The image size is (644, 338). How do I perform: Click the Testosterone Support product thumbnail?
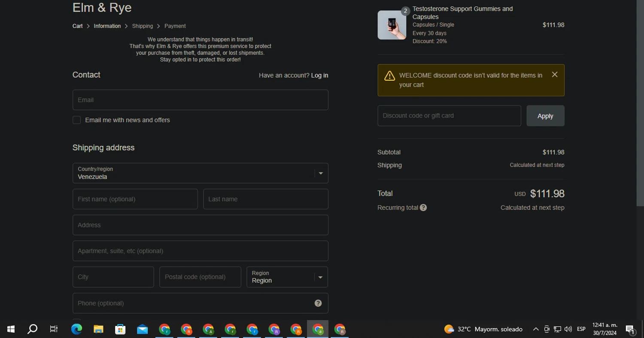pyautogui.click(x=392, y=25)
